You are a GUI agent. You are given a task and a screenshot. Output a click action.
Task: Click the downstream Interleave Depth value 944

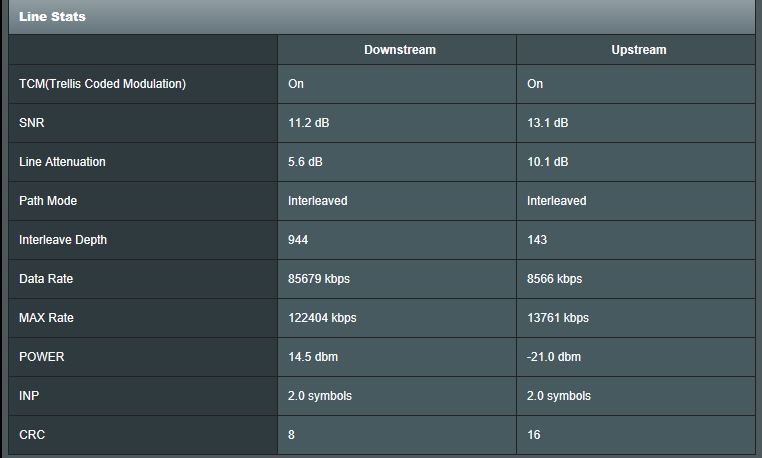click(x=298, y=240)
